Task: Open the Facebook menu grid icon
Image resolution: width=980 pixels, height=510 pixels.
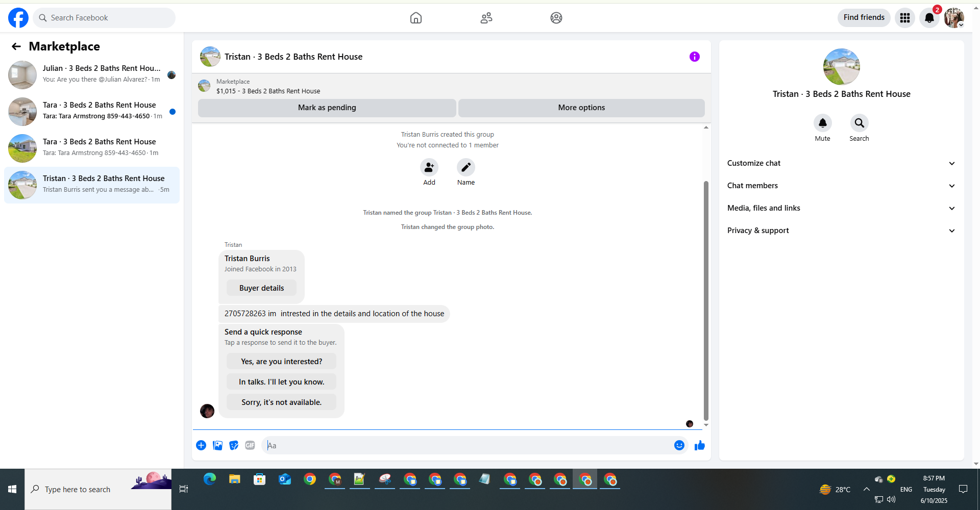Action: [905, 18]
